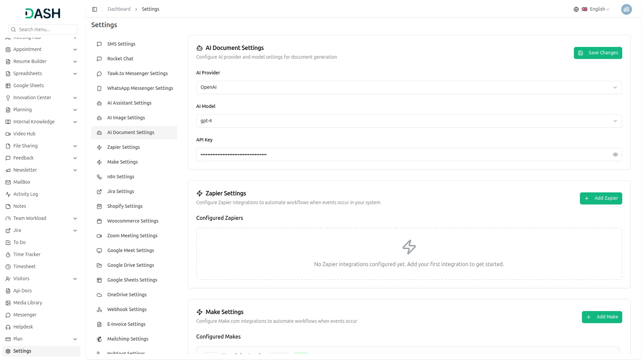Viewport: 644px width, 362px height.
Task: Click the OneDrive cloud icon
Action: coord(99,295)
